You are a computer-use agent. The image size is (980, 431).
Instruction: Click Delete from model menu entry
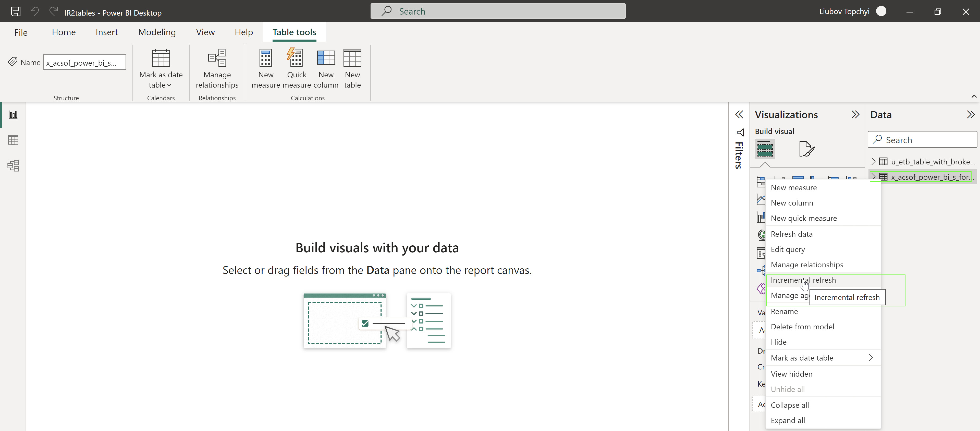tap(802, 327)
